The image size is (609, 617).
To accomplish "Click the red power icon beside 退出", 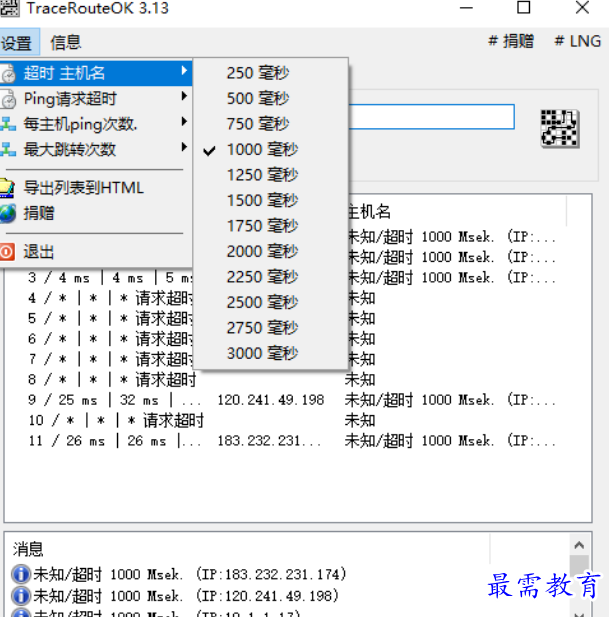I will [x=7, y=252].
